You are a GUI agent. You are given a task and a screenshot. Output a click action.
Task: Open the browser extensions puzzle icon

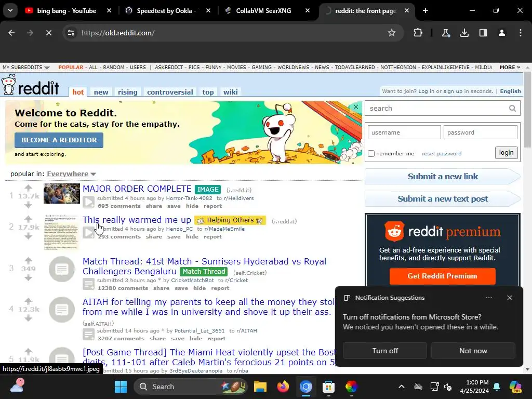pyautogui.click(x=418, y=33)
